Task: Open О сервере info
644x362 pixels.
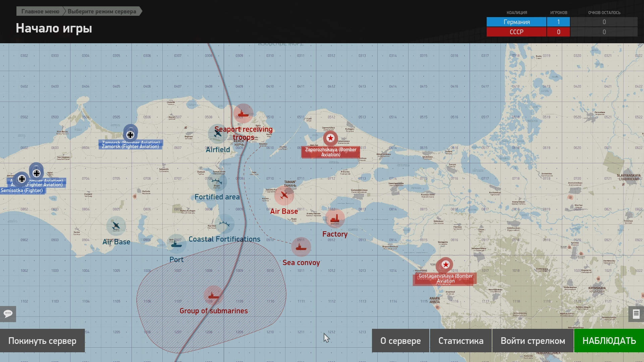Action: [400, 341]
